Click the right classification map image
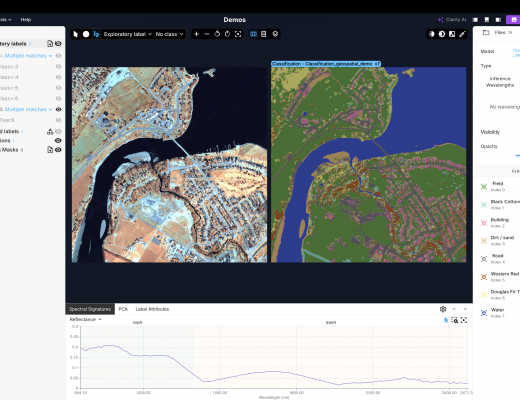 point(368,165)
